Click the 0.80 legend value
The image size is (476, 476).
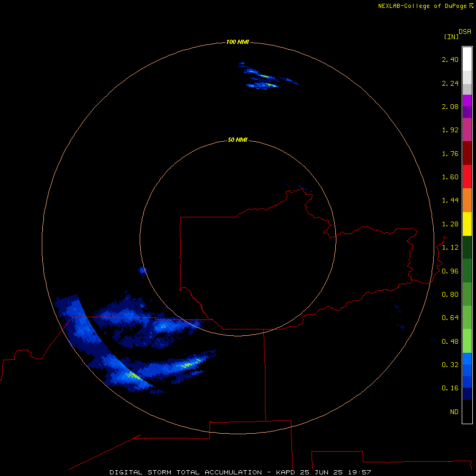click(x=450, y=295)
